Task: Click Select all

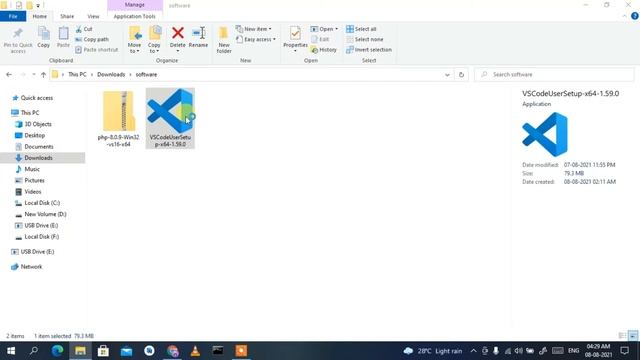Action: click(x=361, y=29)
